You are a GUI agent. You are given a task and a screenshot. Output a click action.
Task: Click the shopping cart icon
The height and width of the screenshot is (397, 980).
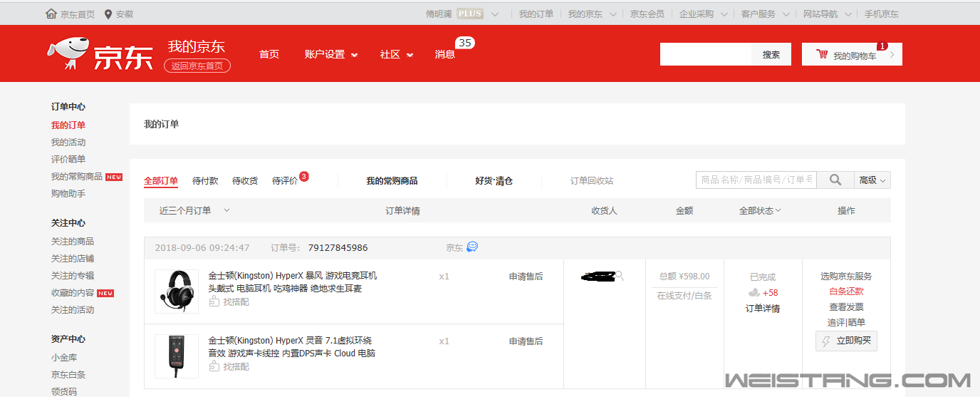click(x=822, y=54)
